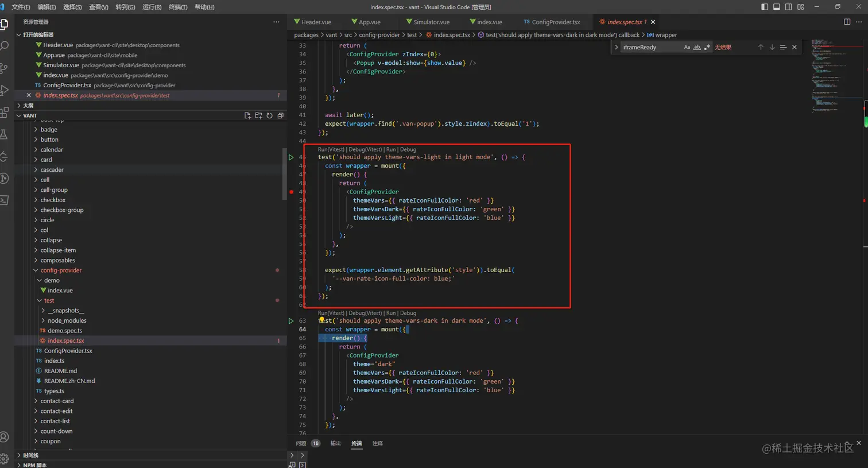Open the Testing flask view
Viewport: 868px width, 468px height.
4,134
